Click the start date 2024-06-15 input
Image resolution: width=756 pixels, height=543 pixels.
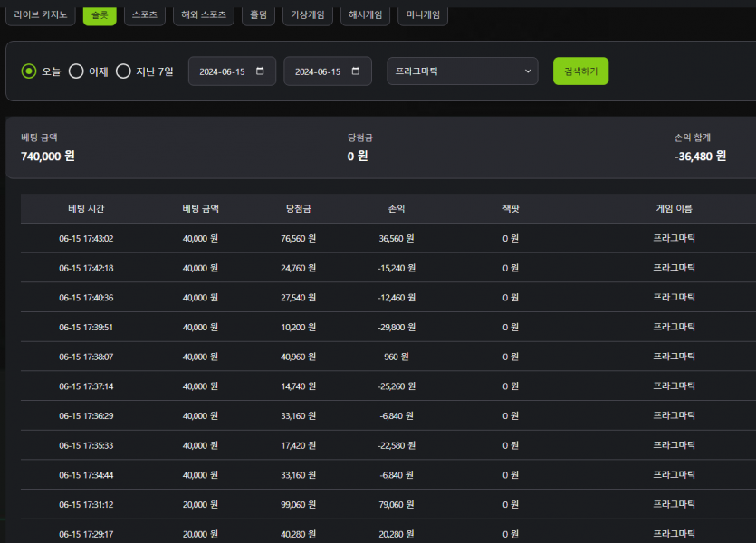coord(232,71)
